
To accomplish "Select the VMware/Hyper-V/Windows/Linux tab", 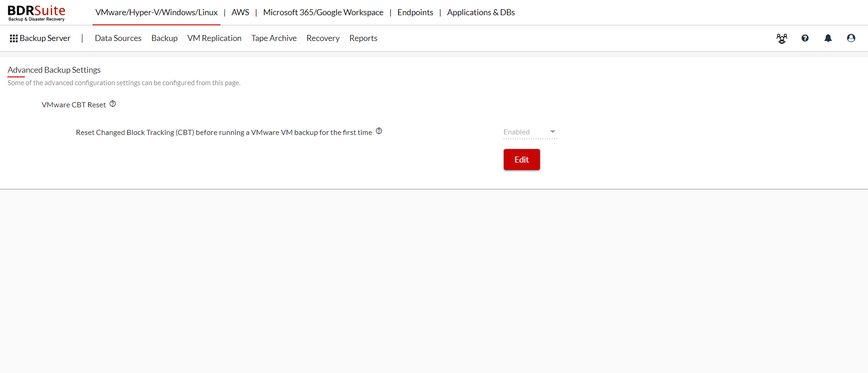I will click(x=156, y=12).
